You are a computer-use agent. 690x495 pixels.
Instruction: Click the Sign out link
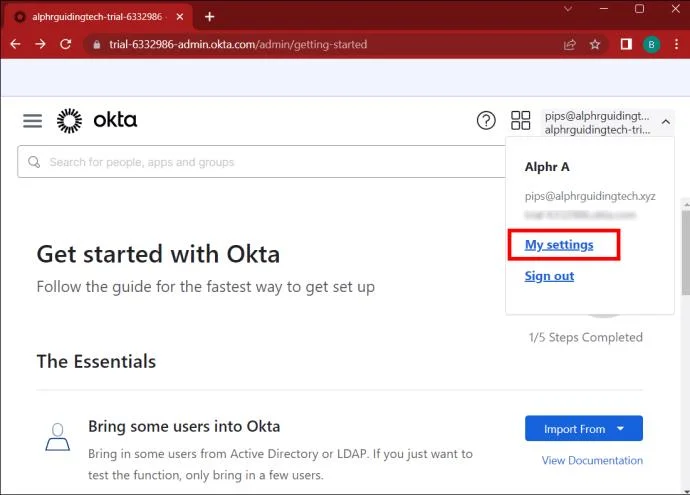click(549, 276)
